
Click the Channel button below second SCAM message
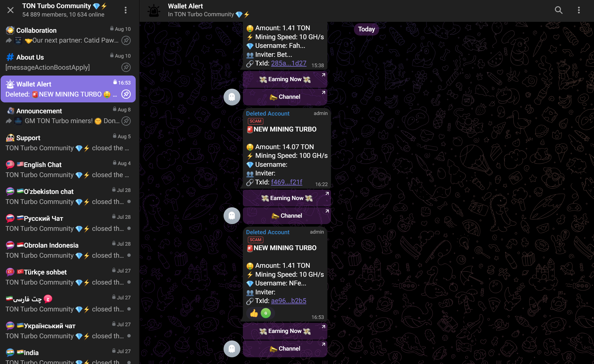coord(285,348)
